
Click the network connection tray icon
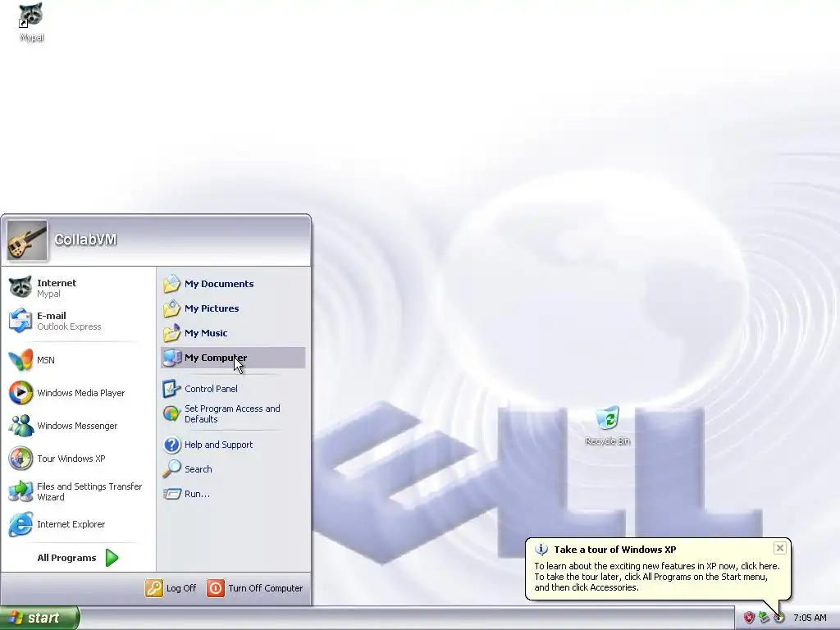764,618
